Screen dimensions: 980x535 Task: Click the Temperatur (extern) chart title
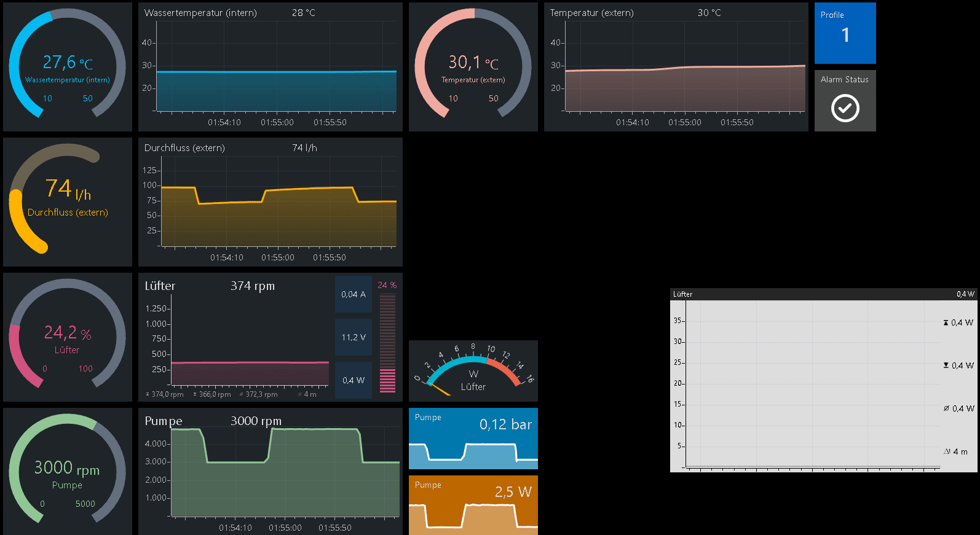point(591,13)
